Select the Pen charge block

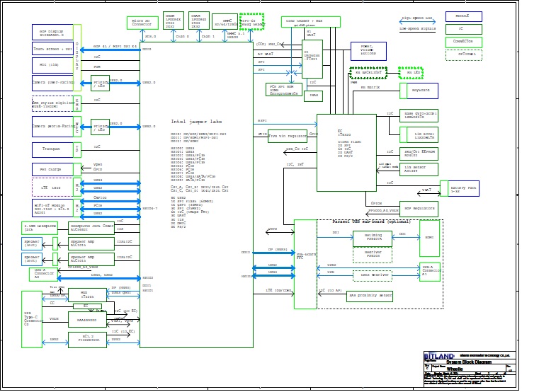(x=52, y=170)
